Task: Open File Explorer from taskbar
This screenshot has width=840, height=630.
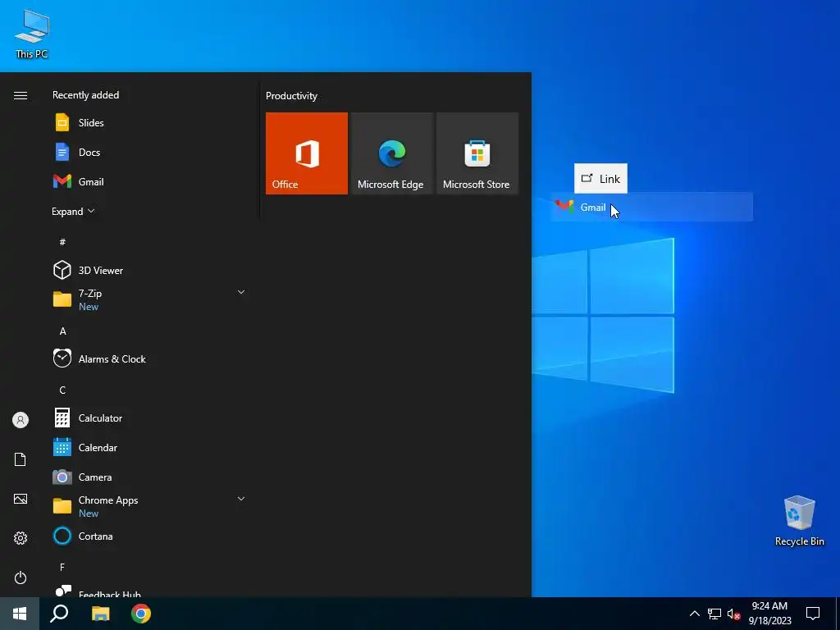Action: tap(100, 614)
